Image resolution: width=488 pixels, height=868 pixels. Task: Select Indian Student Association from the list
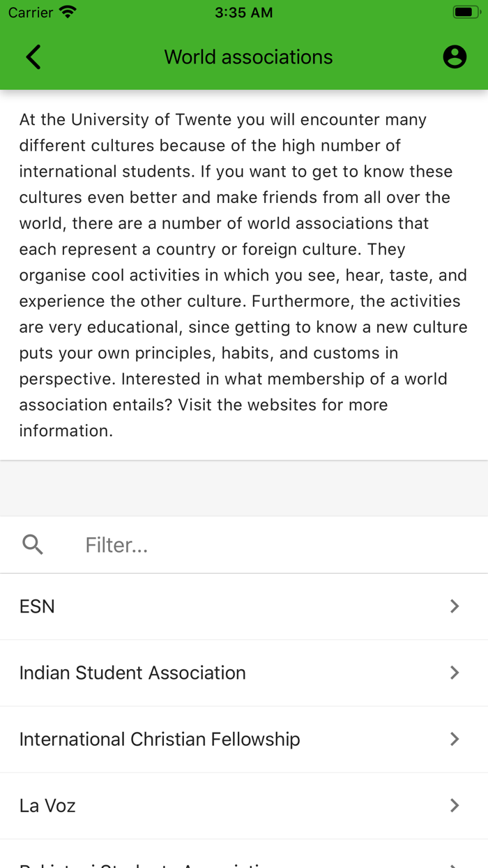pyautogui.click(x=132, y=673)
